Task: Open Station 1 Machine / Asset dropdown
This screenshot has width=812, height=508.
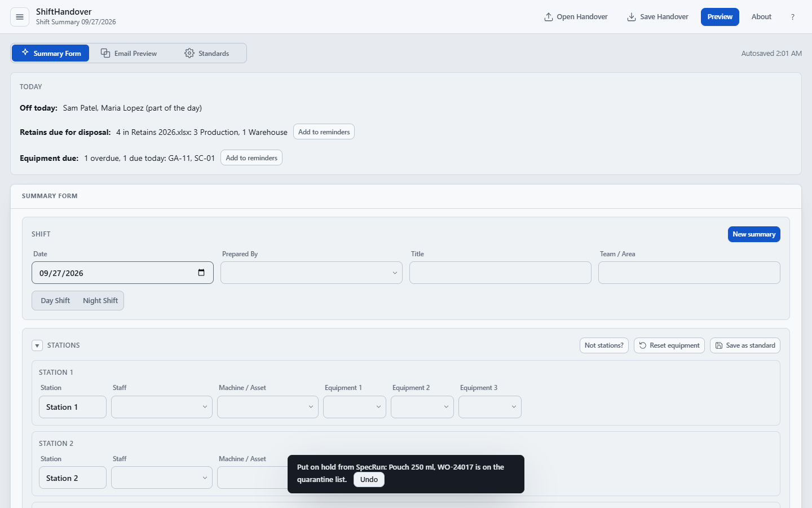Action: coord(268,407)
